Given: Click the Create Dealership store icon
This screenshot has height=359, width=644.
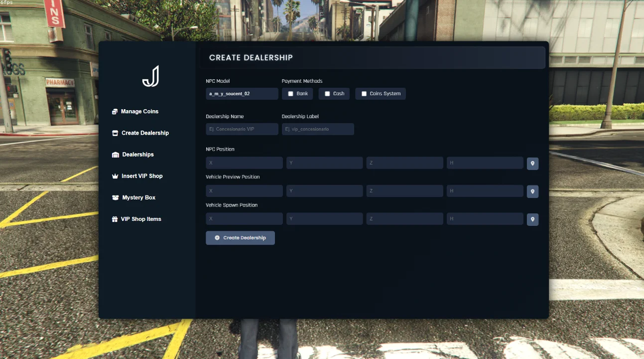Looking at the screenshot, I should [x=115, y=133].
